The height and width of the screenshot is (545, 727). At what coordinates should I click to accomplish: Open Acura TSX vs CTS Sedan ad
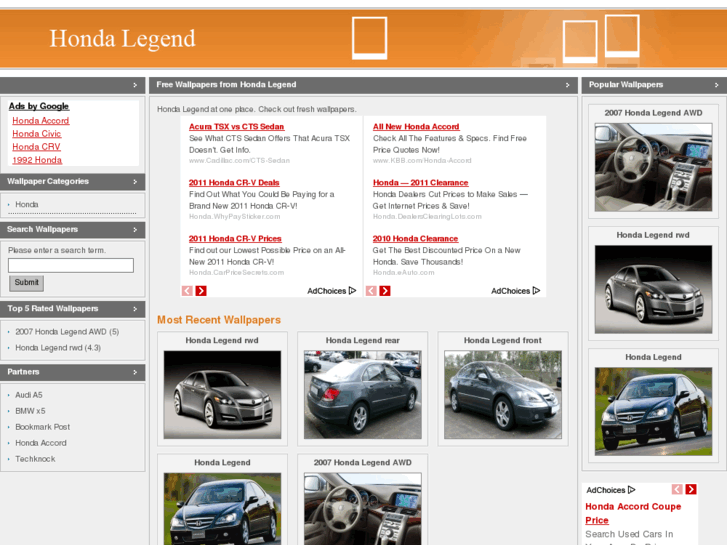tap(236, 127)
